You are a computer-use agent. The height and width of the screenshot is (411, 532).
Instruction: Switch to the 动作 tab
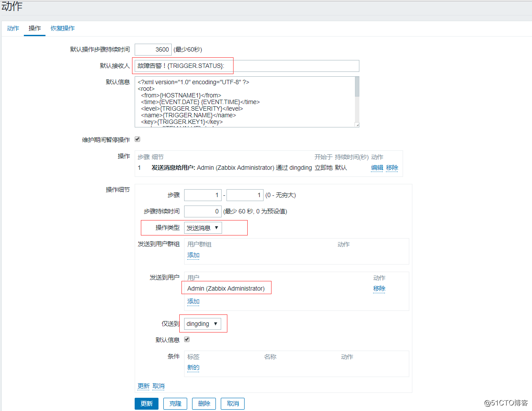tap(12, 28)
